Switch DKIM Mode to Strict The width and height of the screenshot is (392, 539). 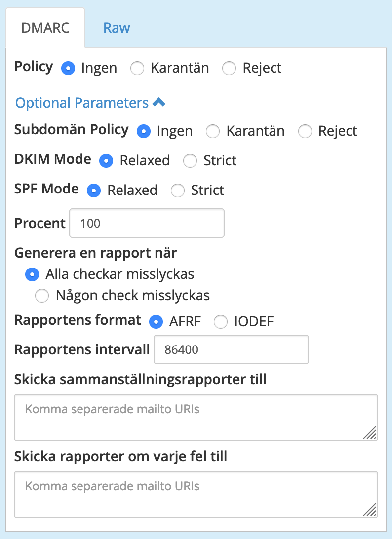190,161
